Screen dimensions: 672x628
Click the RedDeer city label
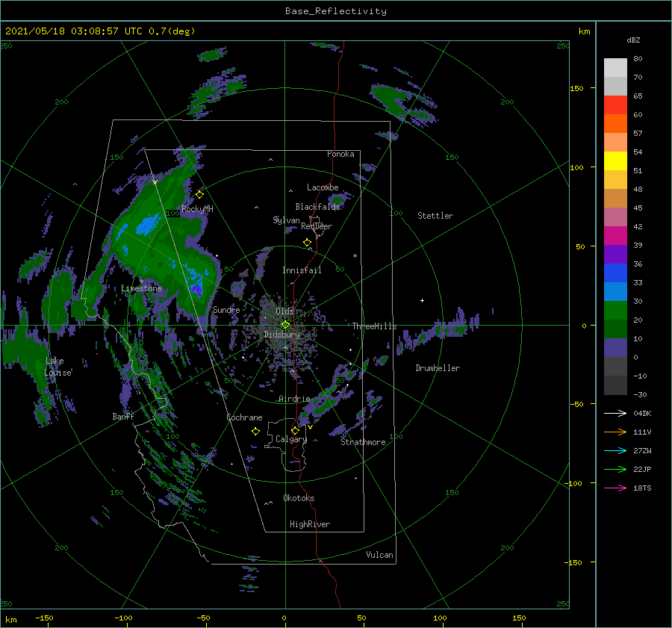[317, 226]
